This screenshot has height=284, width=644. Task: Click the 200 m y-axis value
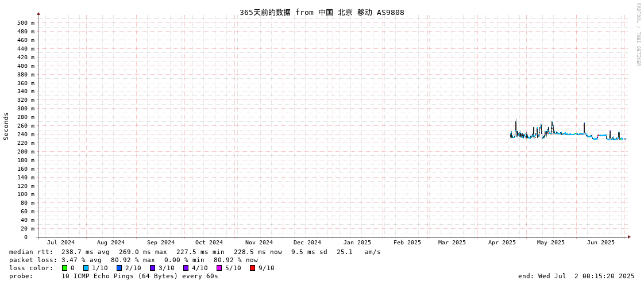[26, 151]
